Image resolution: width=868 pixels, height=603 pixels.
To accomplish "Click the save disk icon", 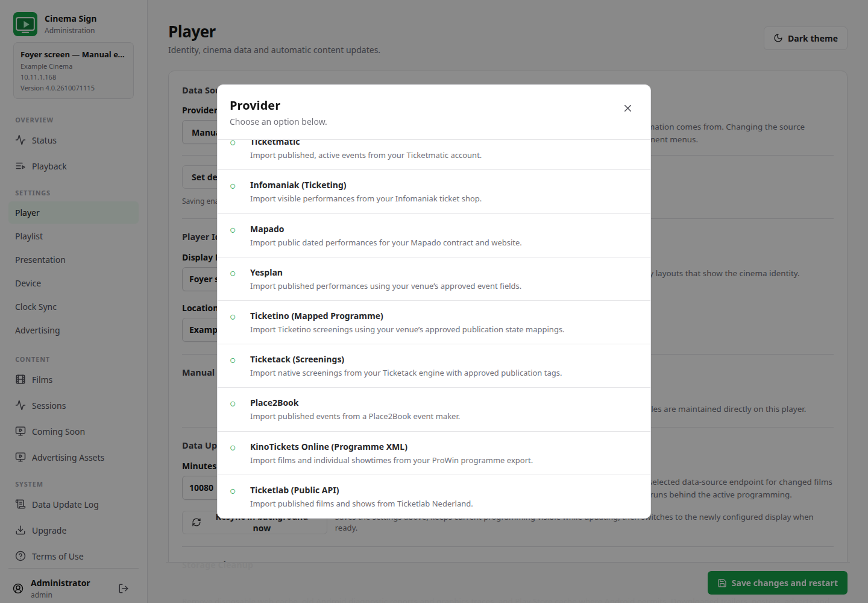I will pos(722,583).
